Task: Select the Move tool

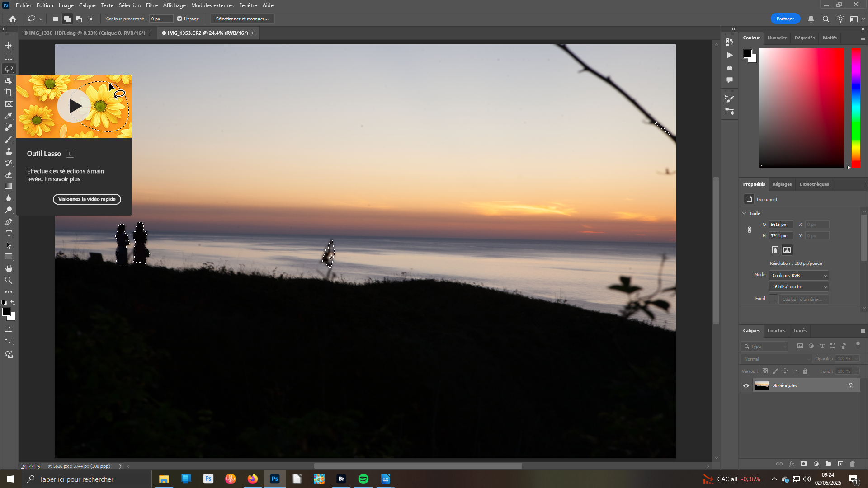Action: coord(9,46)
